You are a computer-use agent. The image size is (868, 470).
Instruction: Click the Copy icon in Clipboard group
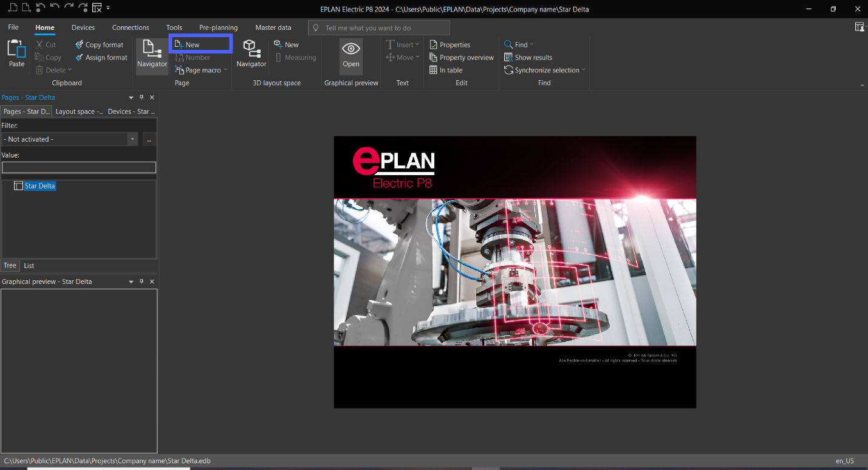click(39, 57)
